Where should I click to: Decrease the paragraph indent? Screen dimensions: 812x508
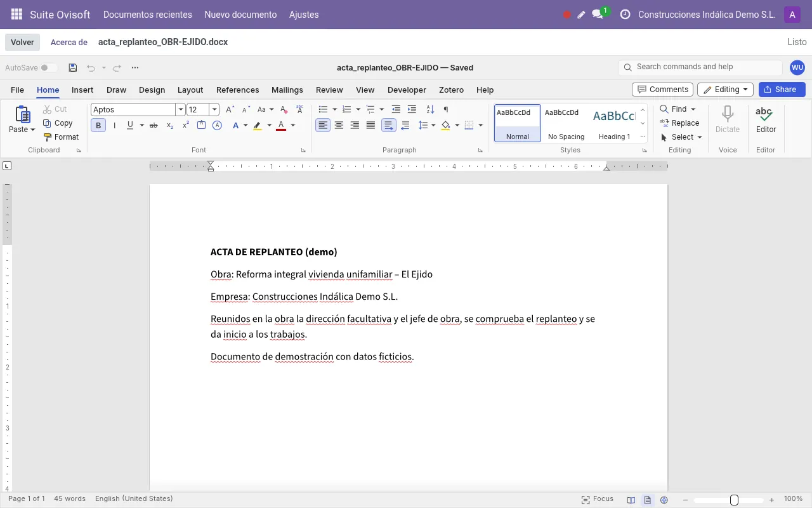click(x=396, y=109)
